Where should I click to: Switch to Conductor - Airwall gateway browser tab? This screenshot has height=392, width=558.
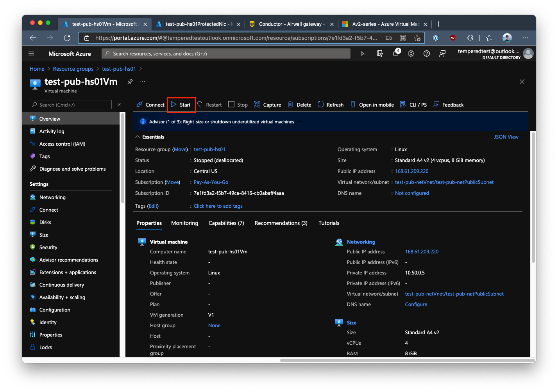291,24
